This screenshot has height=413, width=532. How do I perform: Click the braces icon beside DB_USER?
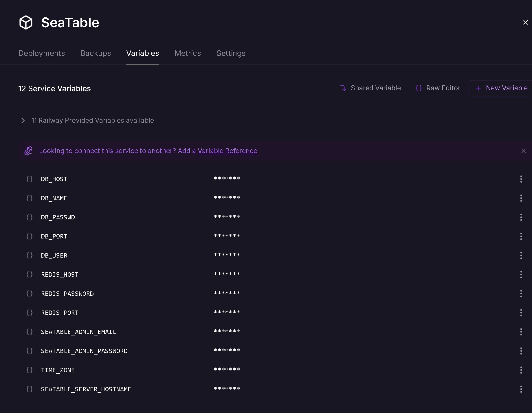pyautogui.click(x=30, y=255)
